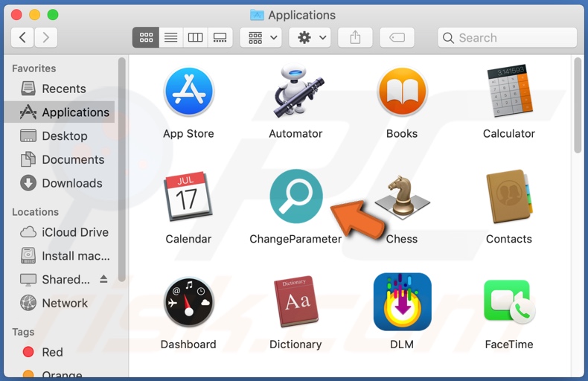Image resolution: width=588 pixels, height=381 pixels.
Task: Click the FaceTime label text
Action: [x=509, y=345]
